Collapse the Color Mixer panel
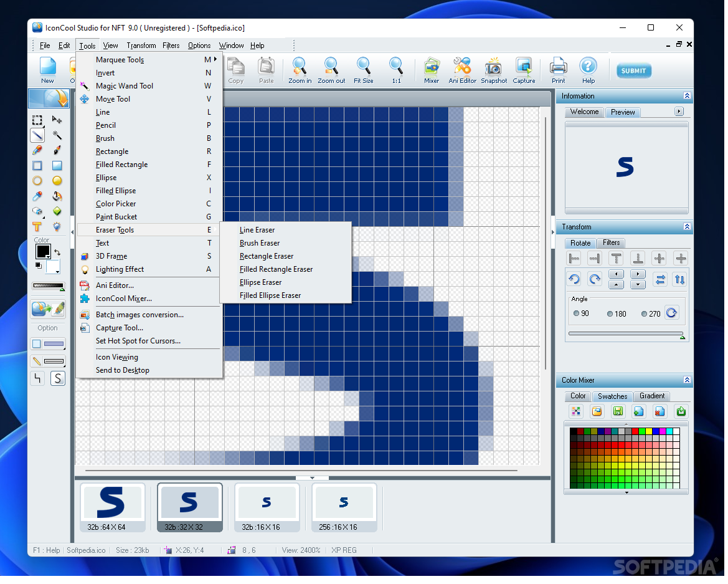The width and height of the screenshot is (728, 584). (x=687, y=381)
